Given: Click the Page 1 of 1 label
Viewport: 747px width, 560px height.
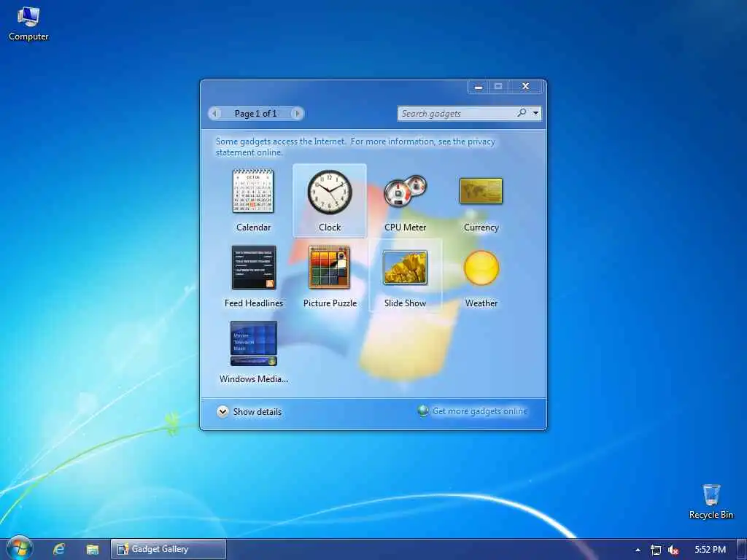Looking at the screenshot, I should [255, 113].
